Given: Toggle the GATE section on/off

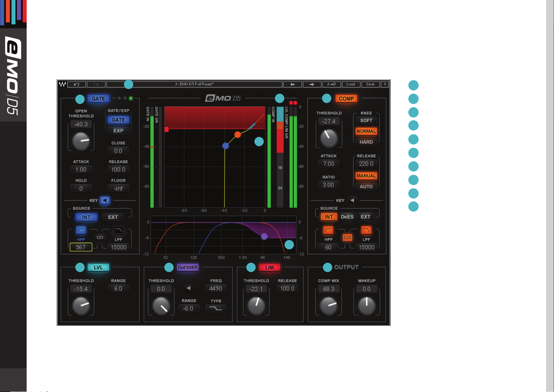Looking at the screenshot, I should [x=98, y=99].
